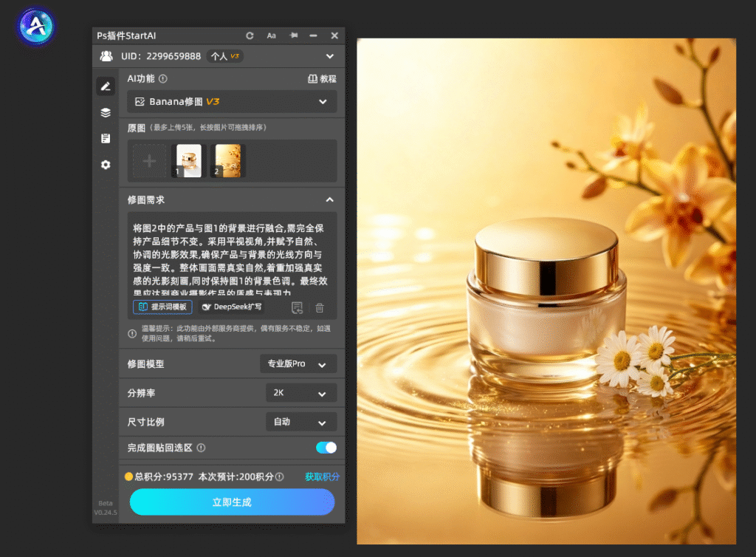Open the settings gear sidebar tab

106,165
